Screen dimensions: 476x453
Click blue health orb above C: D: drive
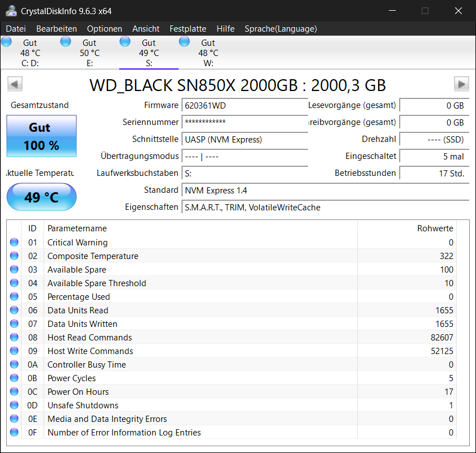[x=6, y=41]
